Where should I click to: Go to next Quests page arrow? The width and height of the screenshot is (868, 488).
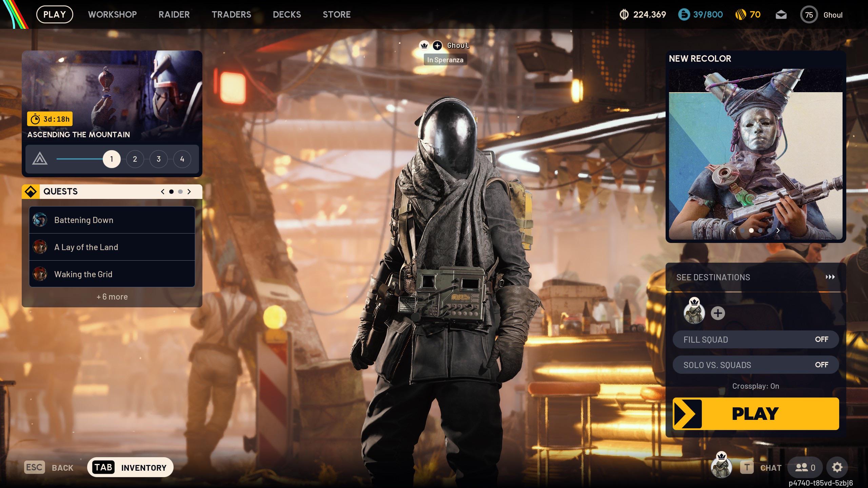coord(189,191)
